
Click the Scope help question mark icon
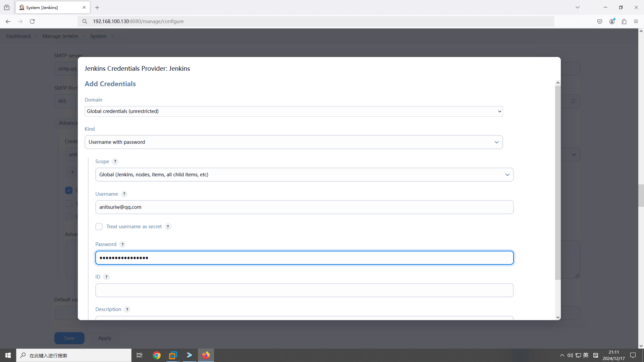[x=115, y=162]
